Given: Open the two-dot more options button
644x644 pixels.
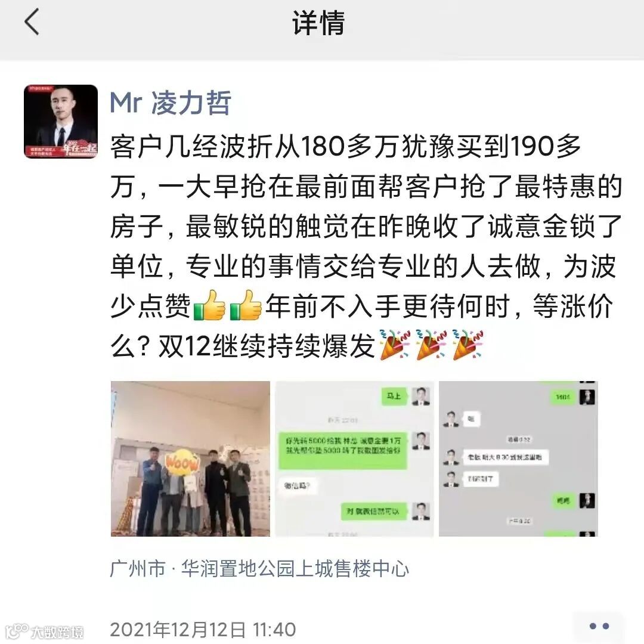Looking at the screenshot, I should point(599,626).
